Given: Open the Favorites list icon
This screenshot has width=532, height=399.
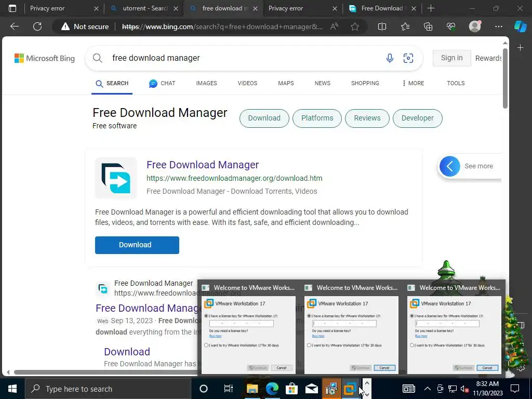Looking at the screenshot, I should (405, 26).
